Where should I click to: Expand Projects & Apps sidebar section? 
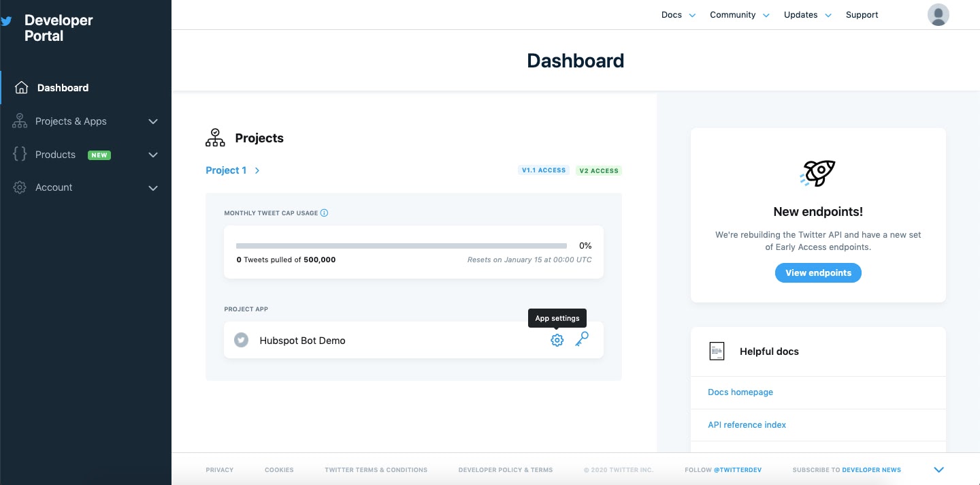click(152, 121)
